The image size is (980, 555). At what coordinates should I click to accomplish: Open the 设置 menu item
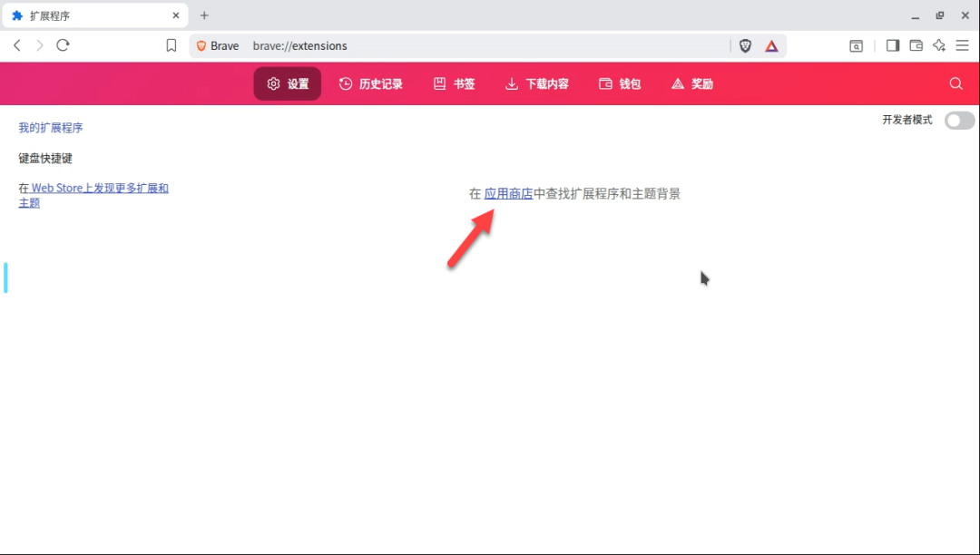point(288,83)
